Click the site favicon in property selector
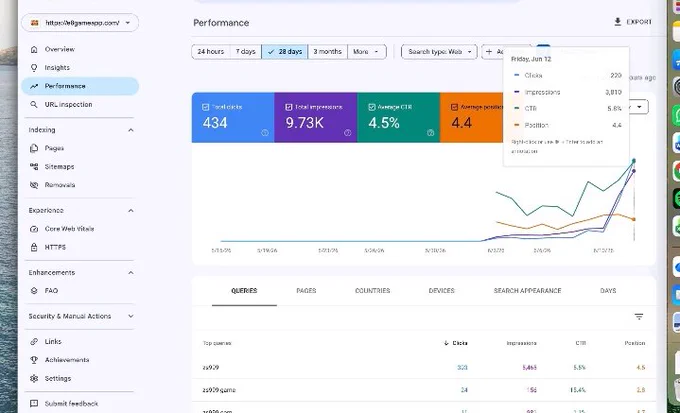680x413 pixels. pyautogui.click(x=35, y=23)
